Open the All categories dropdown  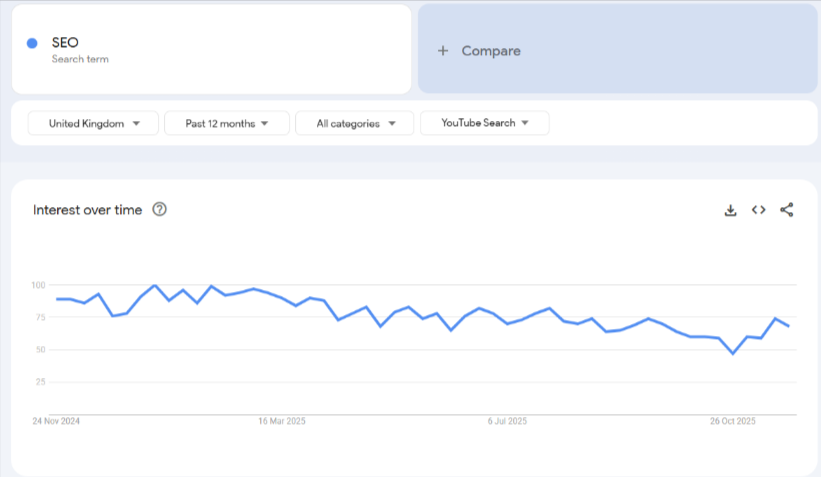[x=354, y=124]
